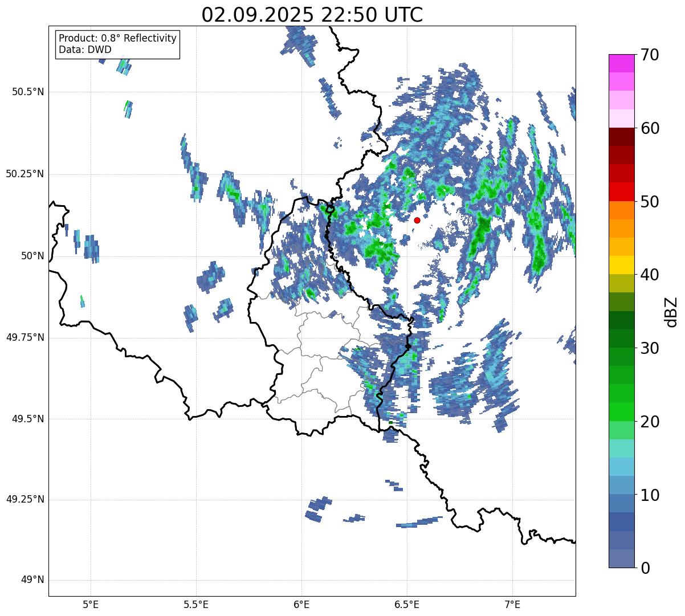Click the 70 colorbar tick label
Screen dimensions: 685x616
[x=649, y=55]
